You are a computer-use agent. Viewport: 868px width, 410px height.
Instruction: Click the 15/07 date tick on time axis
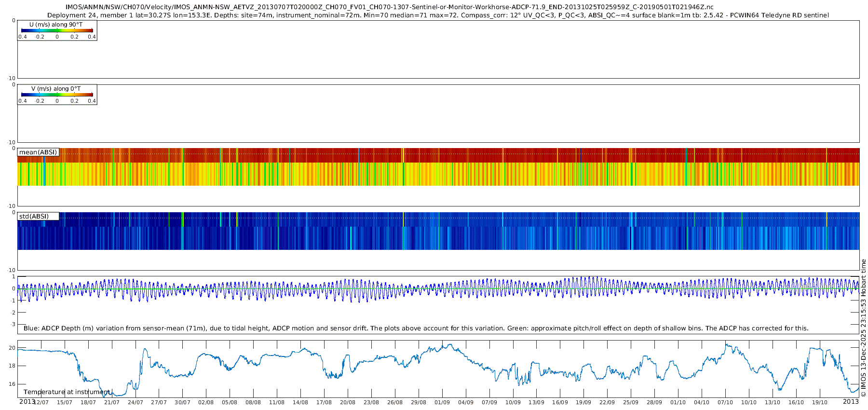(x=65, y=402)
